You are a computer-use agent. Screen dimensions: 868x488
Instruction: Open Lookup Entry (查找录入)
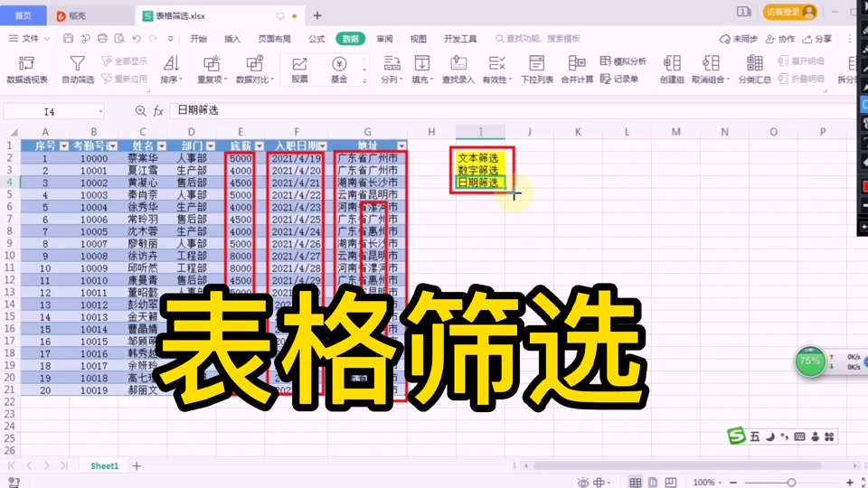click(458, 70)
